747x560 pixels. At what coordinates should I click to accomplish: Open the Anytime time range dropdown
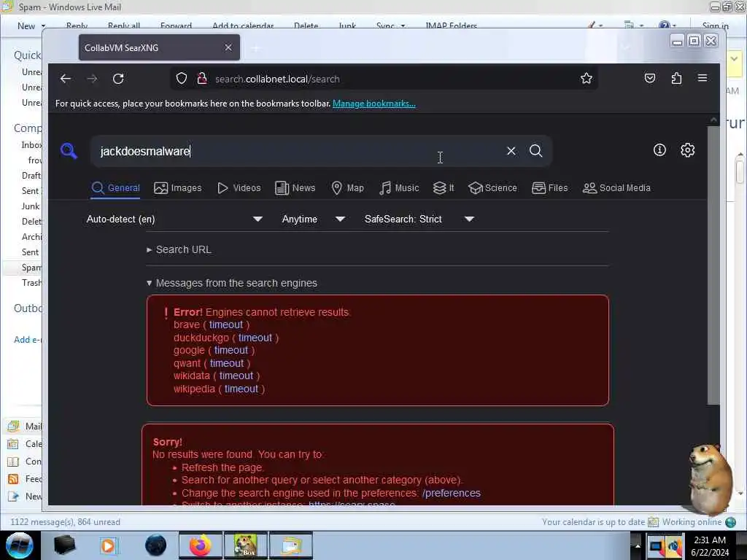(x=314, y=219)
